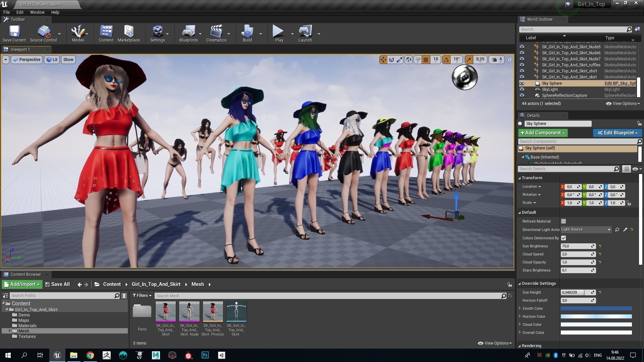The width and height of the screenshot is (644, 362).
Task: Open the Marketplace toolbar icon
Action: (x=128, y=32)
